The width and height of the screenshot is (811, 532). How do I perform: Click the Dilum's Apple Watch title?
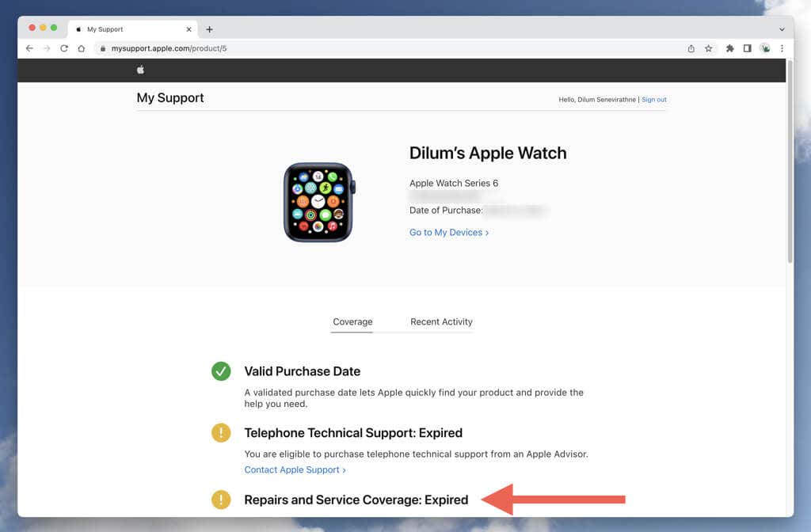(488, 153)
